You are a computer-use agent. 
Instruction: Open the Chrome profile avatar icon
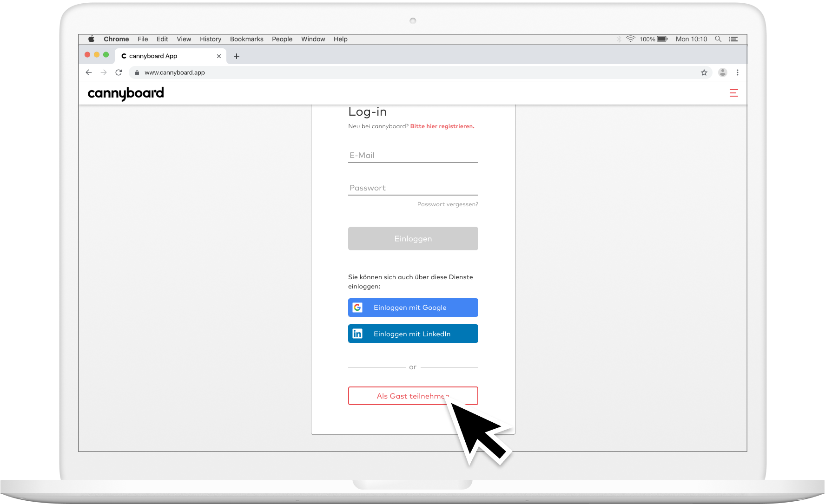pos(723,72)
